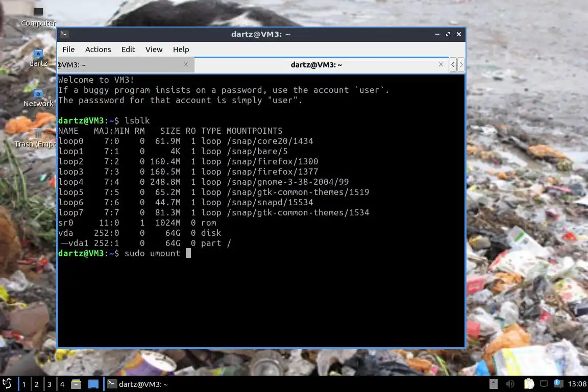Close the terminal window
The height and width of the screenshot is (392, 588).
click(459, 34)
